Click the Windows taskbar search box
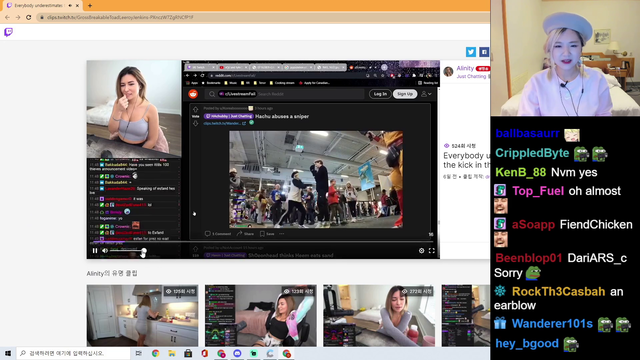This screenshot has width=640, height=360. pos(73,353)
